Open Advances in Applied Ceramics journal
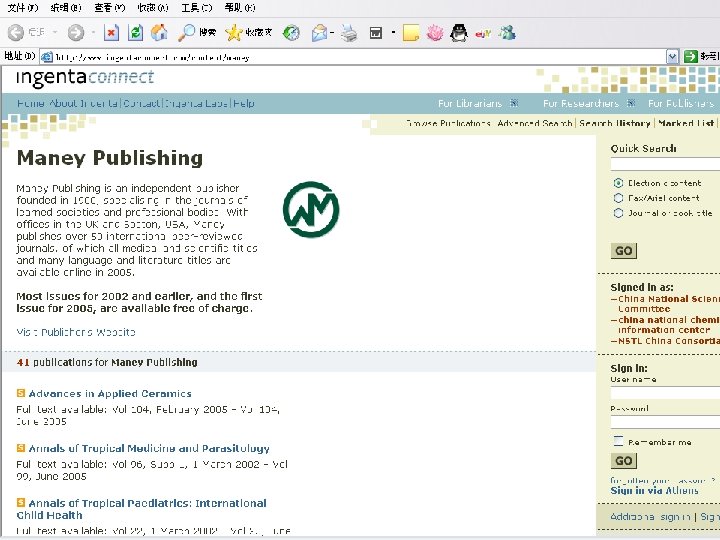The width and height of the screenshot is (720, 540). (110, 394)
